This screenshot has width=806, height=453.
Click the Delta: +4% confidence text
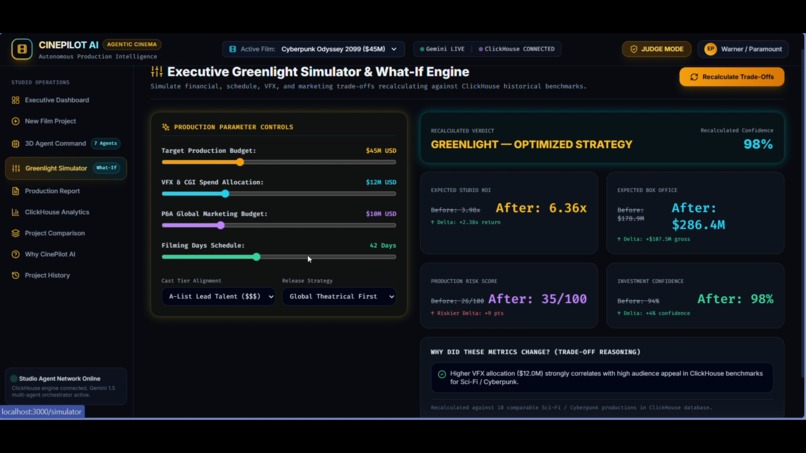(654, 313)
